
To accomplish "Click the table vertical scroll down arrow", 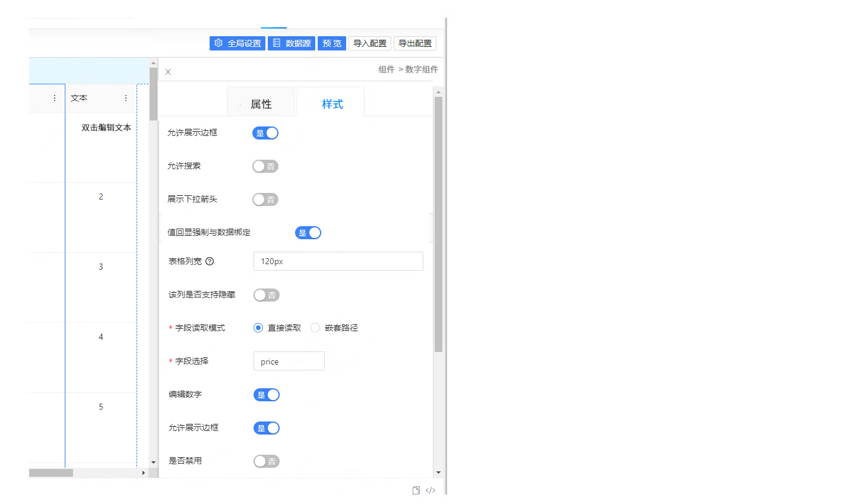I will [153, 462].
